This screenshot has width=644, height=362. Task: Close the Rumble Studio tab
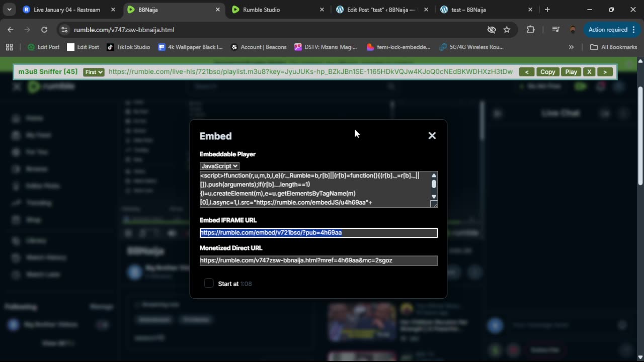click(x=322, y=10)
